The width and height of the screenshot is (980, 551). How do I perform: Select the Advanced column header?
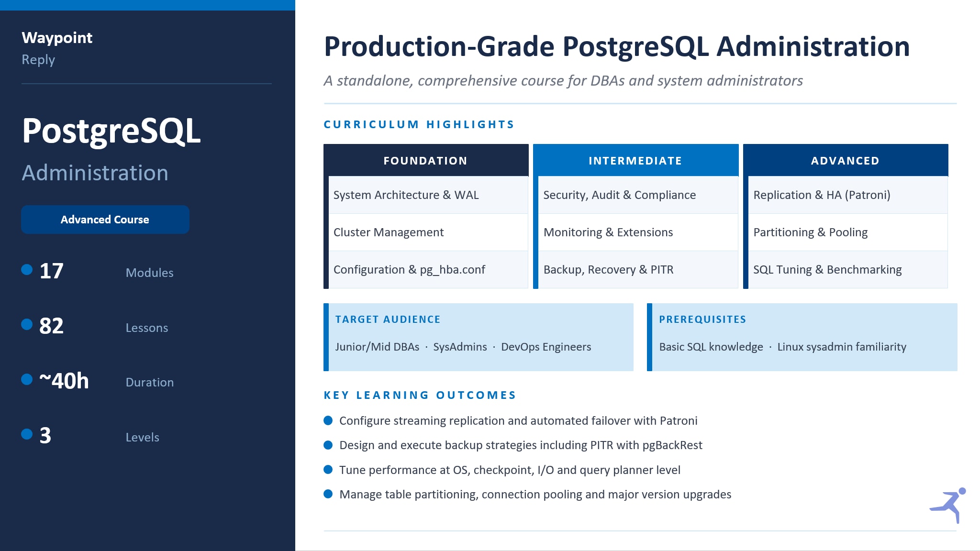[x=845, y=161]
